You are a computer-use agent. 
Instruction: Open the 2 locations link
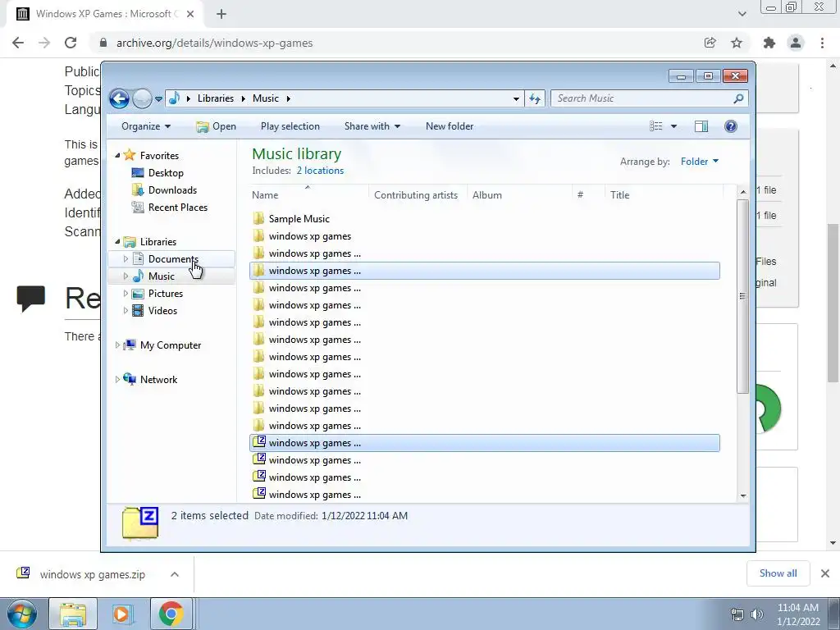[321, 171]
